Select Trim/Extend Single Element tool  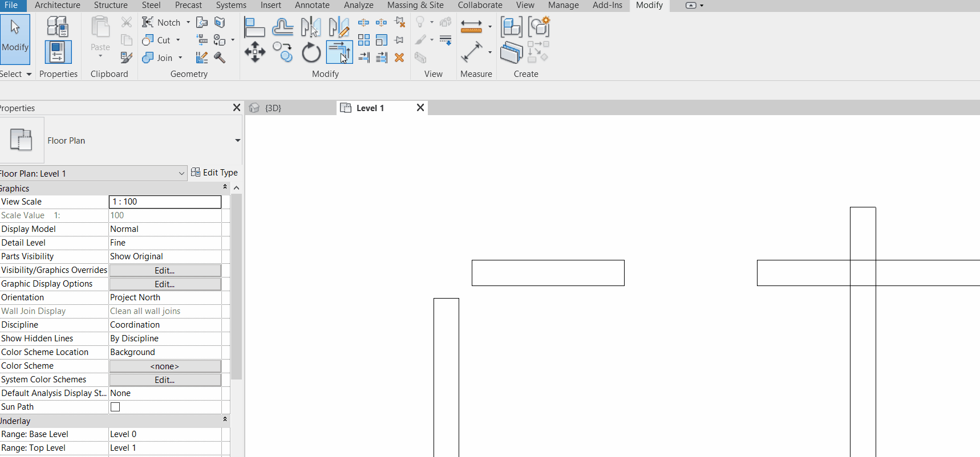(x=363, y=58)
